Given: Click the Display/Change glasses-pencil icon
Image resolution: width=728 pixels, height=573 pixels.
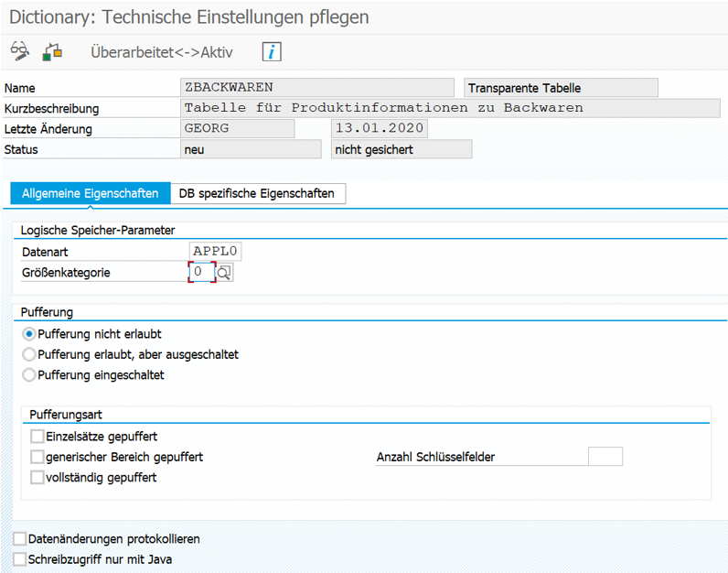Looking at the screenshot, I should (20, 51).
